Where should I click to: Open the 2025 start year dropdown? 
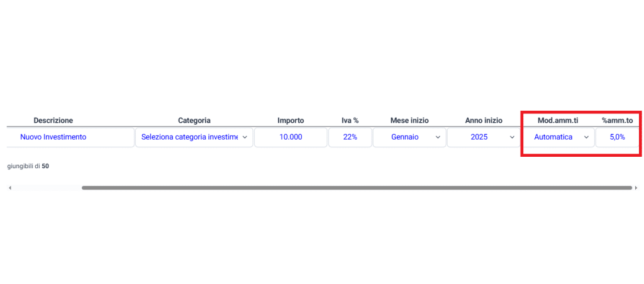(x=483, y=137)
